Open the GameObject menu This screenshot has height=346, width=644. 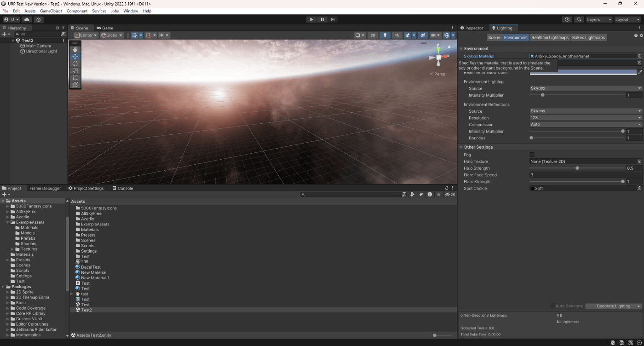[x=51, y=11]
